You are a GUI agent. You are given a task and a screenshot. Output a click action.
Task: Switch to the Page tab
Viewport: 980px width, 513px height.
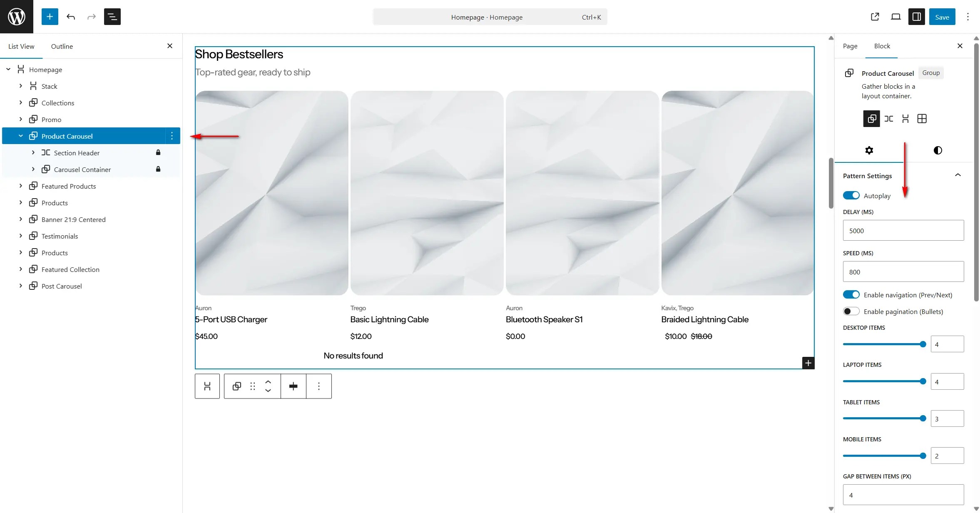point(850,46)
